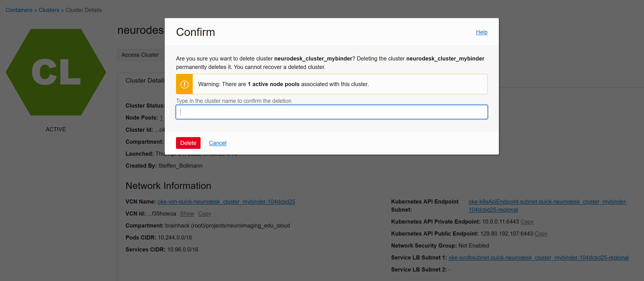Click the ACTIVE status label
The width and height of the screenshot is (644, 281).
coord(56,129)
